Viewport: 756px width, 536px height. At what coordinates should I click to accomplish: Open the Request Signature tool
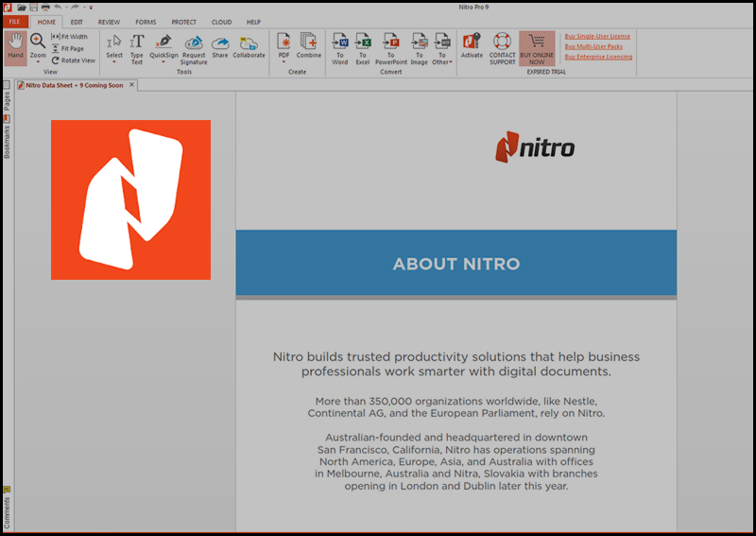[x=194, y=46]
